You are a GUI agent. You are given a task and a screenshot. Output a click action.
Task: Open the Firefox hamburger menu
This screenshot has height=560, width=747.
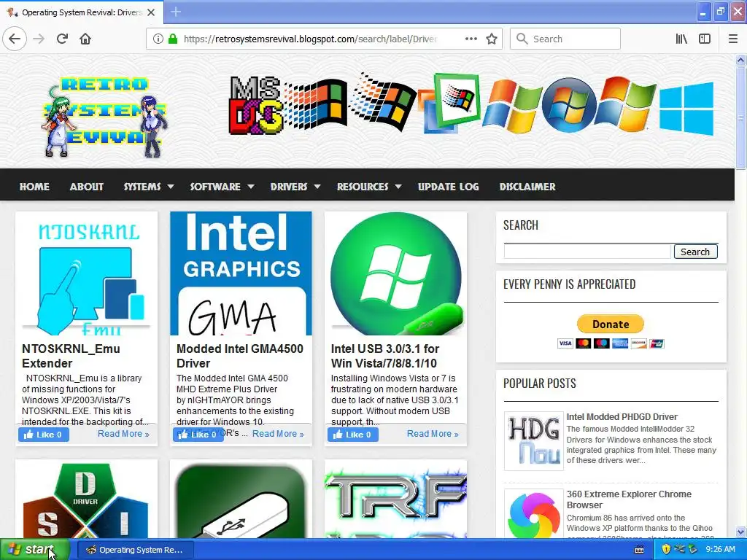pyautogui.click(x=732, y=39)
